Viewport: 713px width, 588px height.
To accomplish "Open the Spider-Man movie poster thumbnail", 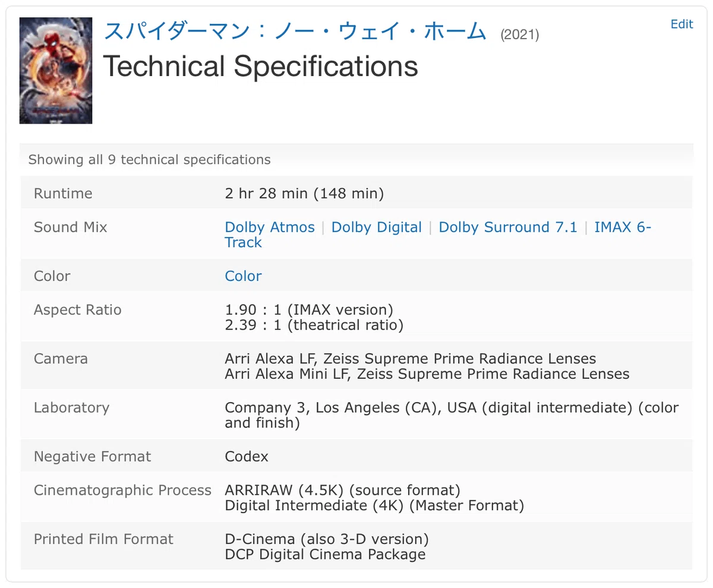I will tap(56, 71).
